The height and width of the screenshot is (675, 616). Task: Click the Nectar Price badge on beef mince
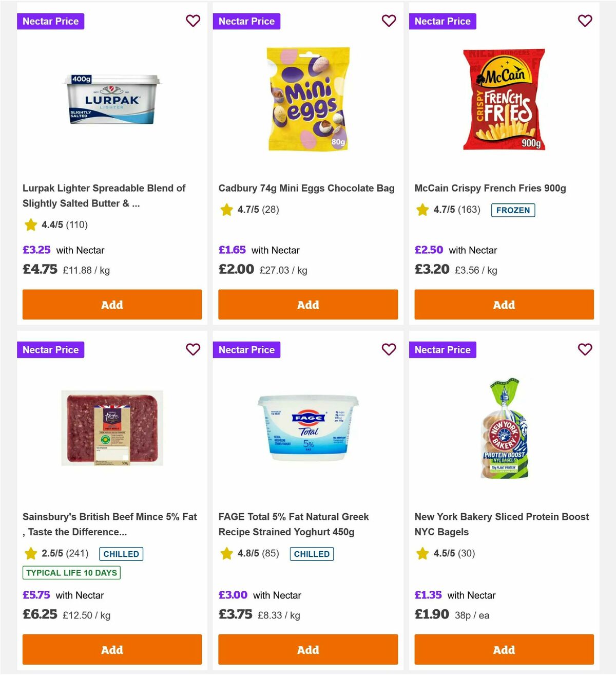(50, 350)
